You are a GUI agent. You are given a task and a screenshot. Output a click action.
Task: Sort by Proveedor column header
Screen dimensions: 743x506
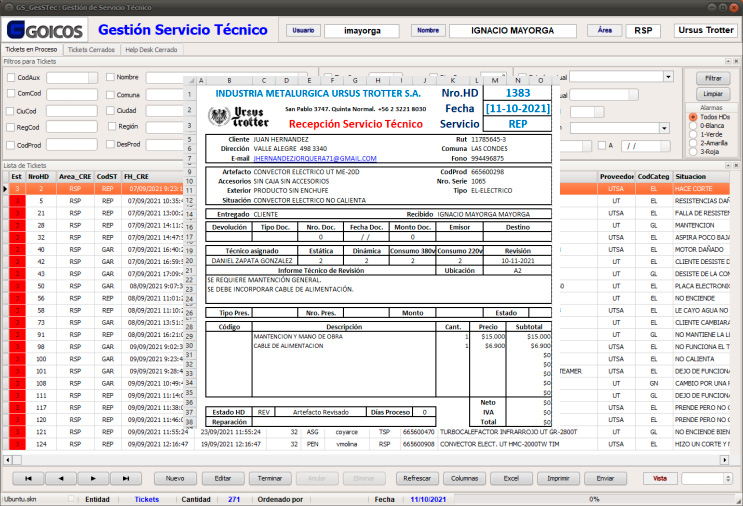616,177
